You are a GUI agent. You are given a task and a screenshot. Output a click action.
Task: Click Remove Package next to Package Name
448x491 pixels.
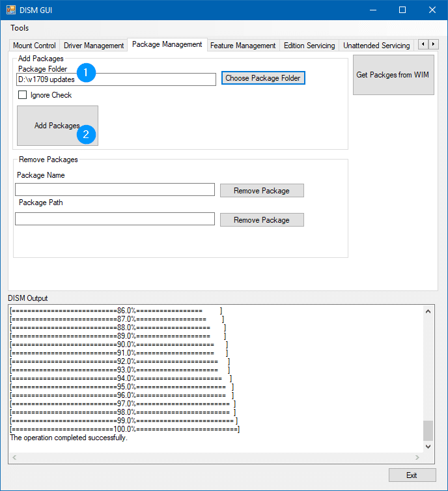[262, 191]
